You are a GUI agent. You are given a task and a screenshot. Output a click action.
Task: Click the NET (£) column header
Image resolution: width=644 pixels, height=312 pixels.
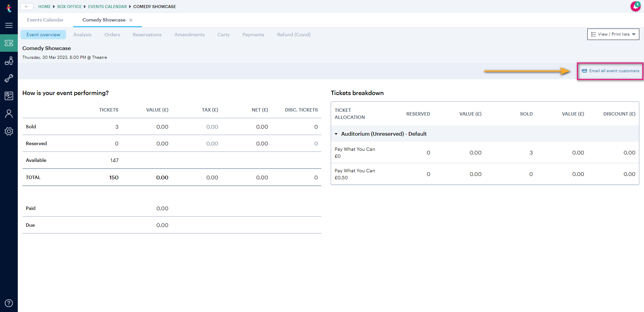point(260,110)
